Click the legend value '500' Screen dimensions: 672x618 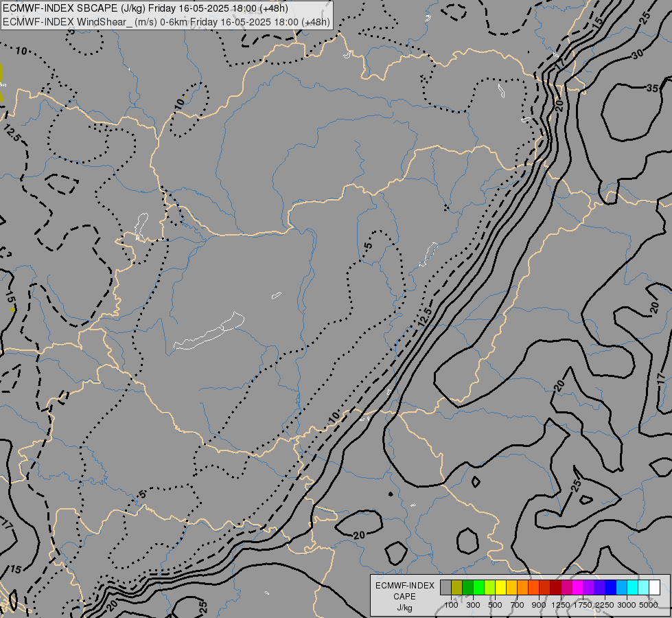(495, 605)
